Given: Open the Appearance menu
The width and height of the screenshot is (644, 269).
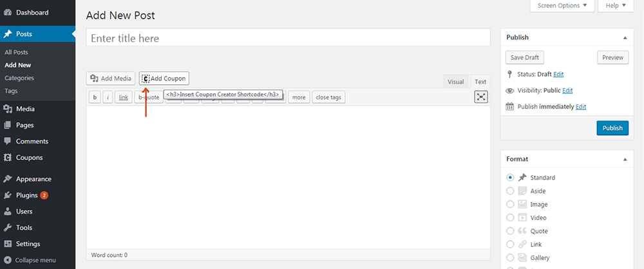Looking at the screenshot, I should click(x=33, y=179).
